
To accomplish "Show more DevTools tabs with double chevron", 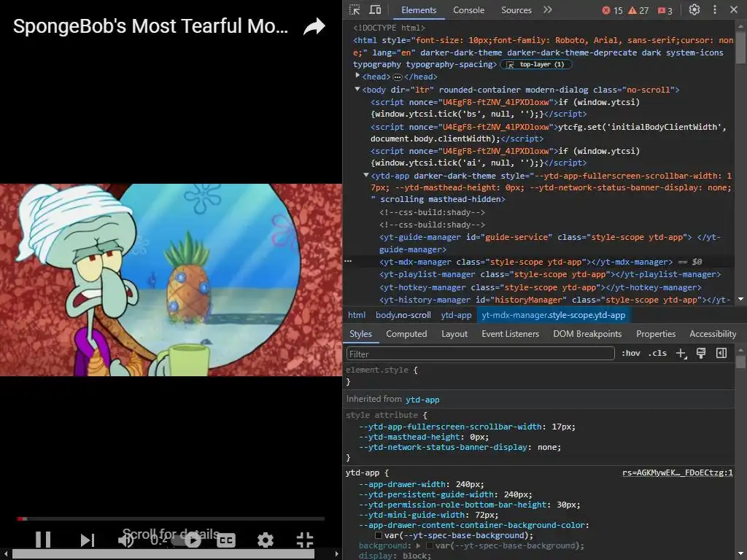I will [547, 9].
